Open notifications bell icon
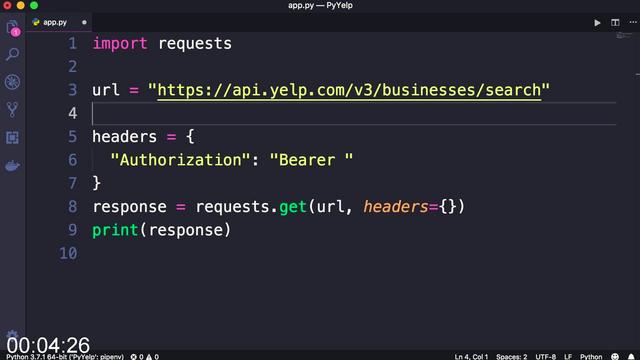Screen dimensions: 640x360 pyautogui.click(x=631, y=357)
